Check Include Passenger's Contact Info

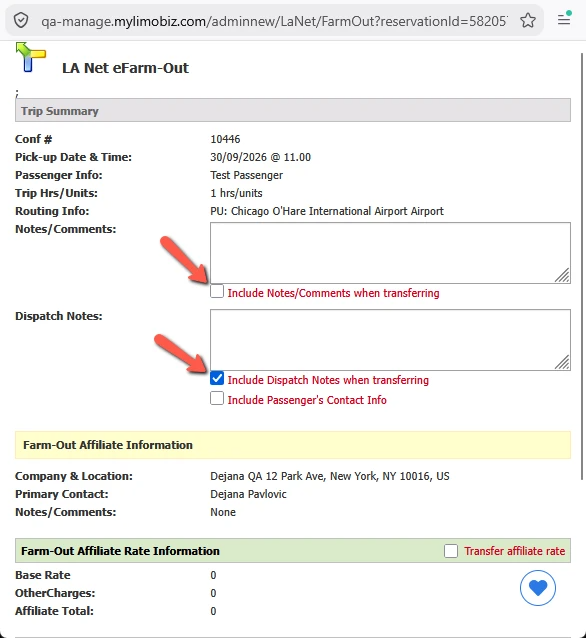click(217, 398)
